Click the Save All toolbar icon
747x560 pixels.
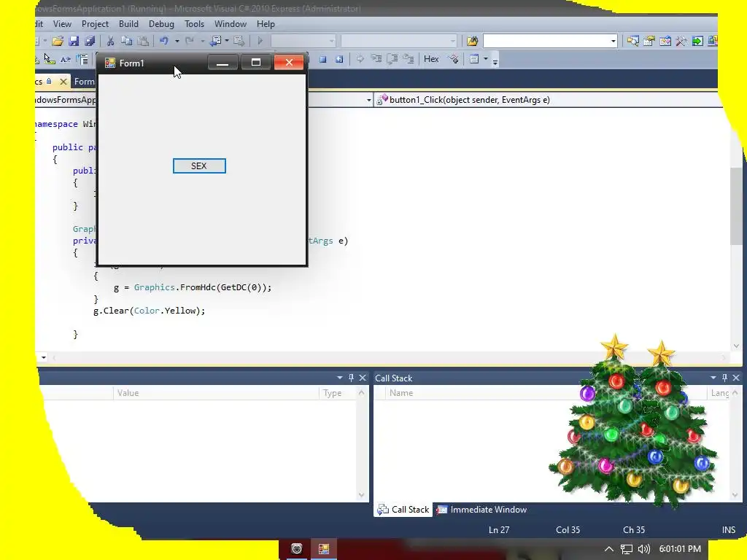(x=90, y=41)
